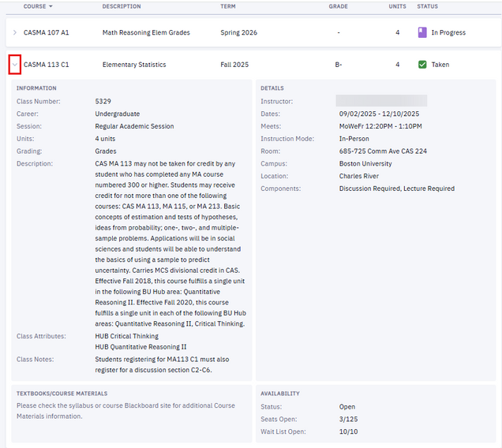Click the Blackboard course materials note
This screenshot has width=502, height=448.
click(126, 411)
